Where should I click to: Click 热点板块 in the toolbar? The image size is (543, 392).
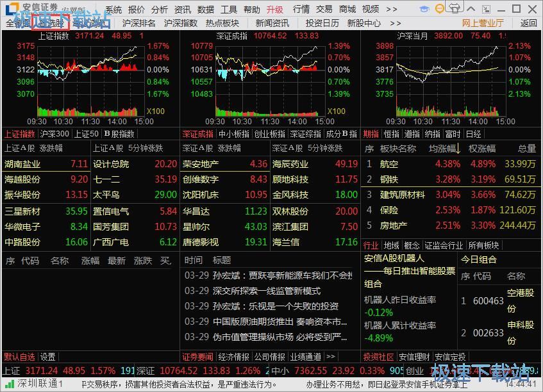click(x=222, y=23)
